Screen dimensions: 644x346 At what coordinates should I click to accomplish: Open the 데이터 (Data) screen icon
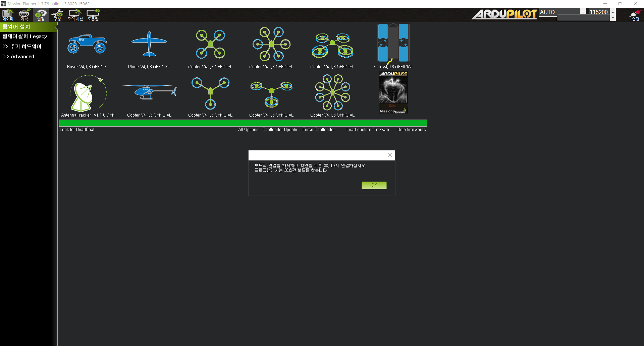(x=8, y=15)
